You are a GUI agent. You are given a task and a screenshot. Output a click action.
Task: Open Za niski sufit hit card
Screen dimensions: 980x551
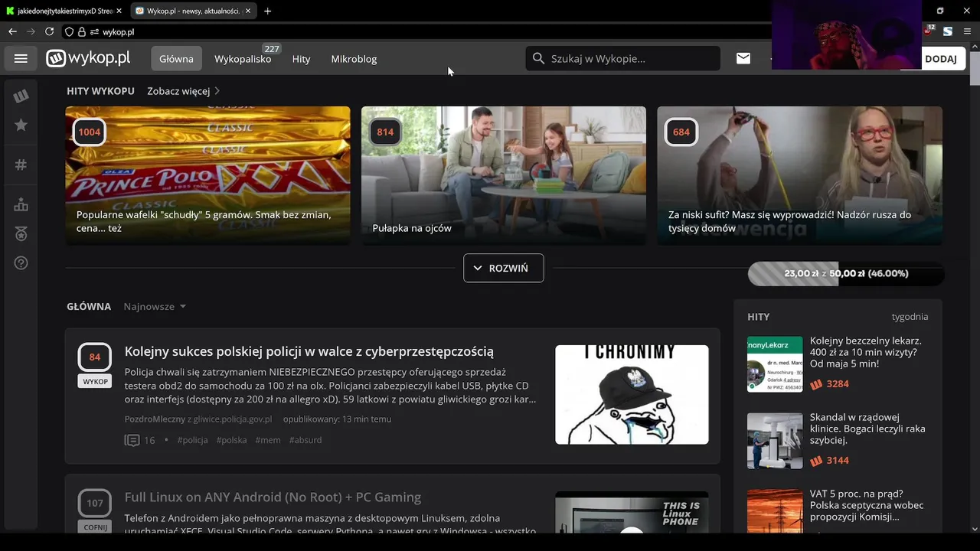[799, 175]
